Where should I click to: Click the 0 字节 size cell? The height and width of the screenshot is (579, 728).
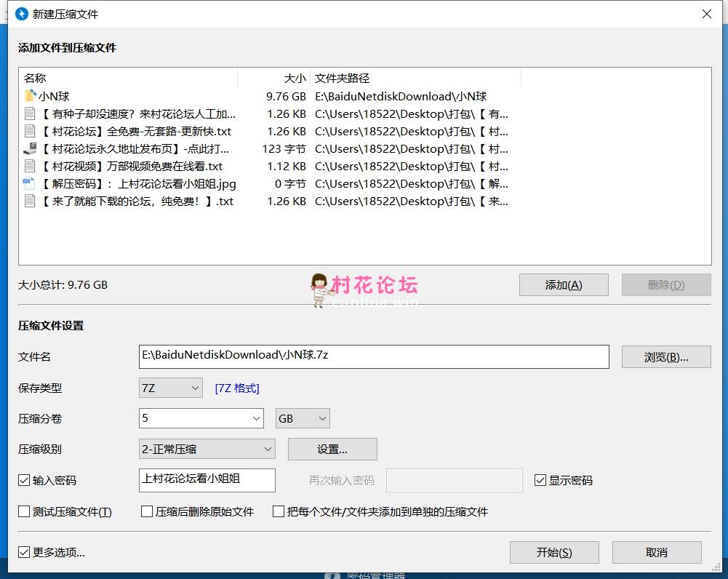(x=290, y=184)
